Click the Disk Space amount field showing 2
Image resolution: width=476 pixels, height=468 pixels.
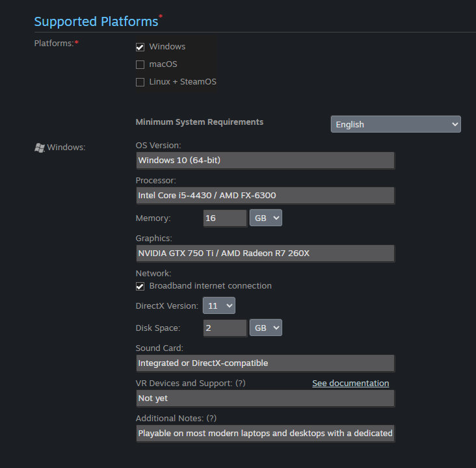(225, 328)
